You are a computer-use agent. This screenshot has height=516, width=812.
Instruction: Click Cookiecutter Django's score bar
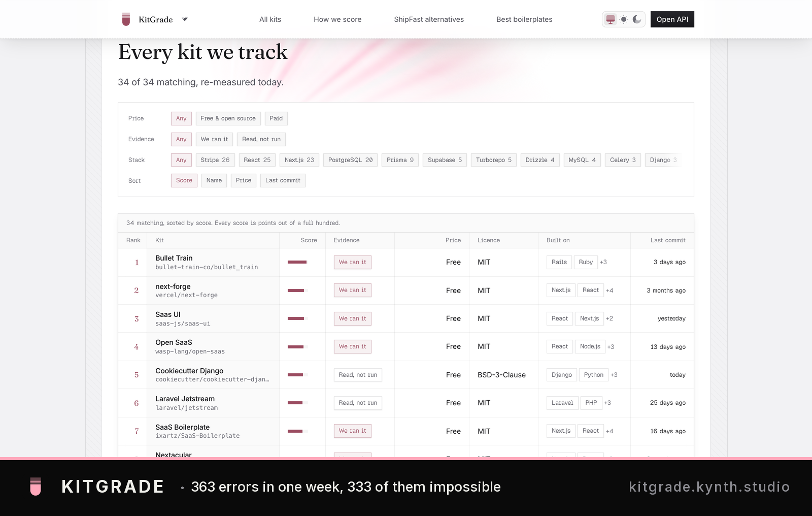point(298,375)
